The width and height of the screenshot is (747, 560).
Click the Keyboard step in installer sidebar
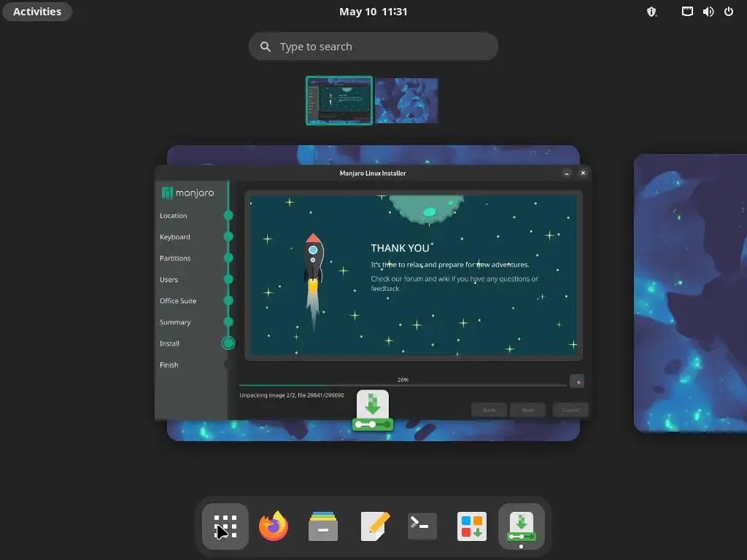[x=175, y=237]
